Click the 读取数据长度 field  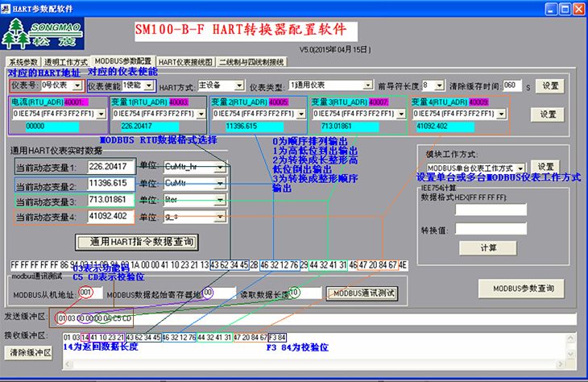(305, 293)
